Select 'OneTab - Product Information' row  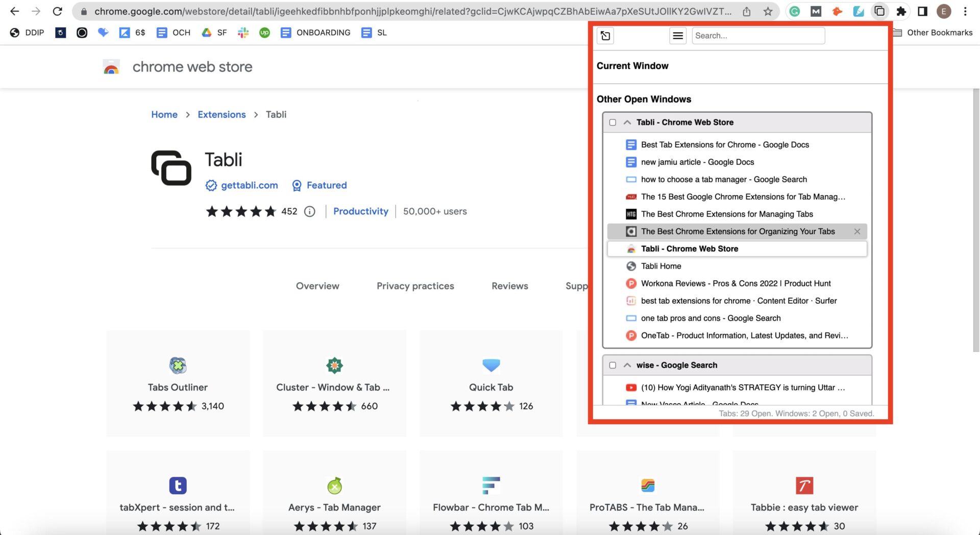click(737, 336)
